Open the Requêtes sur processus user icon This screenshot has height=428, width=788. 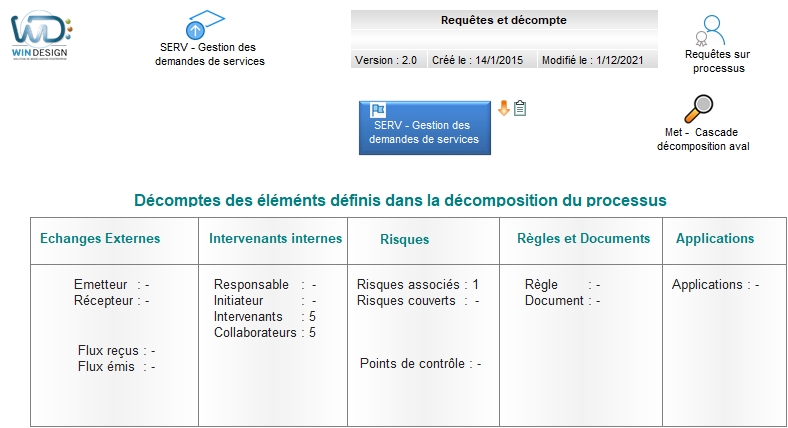tap(710, 31)
